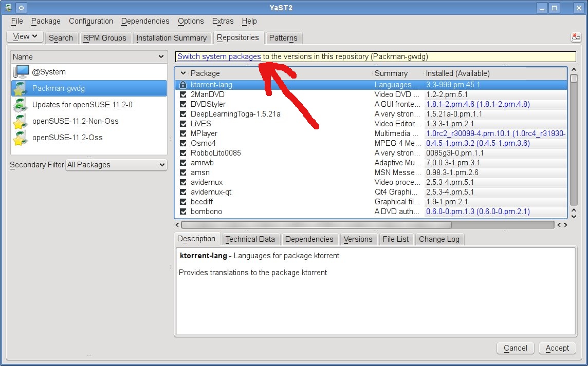Image resolution: width=588 pixels, height=366 pixels.
Task: Open the Technical Data tab
Action: tap(250, 239)
